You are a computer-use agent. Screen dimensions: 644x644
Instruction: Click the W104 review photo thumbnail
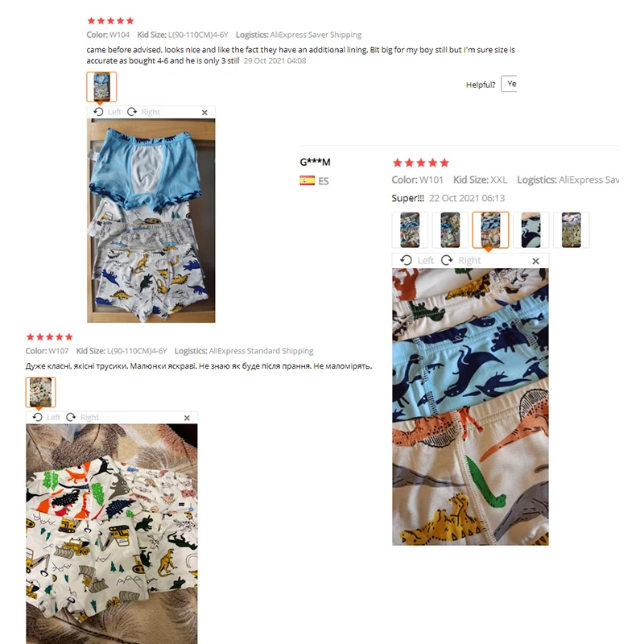101,87
